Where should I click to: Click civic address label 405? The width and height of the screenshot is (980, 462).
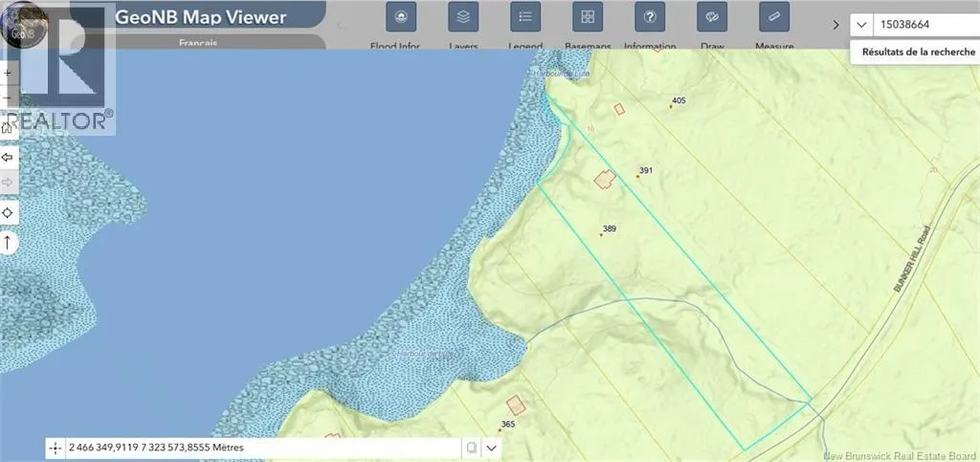tap(679, 100)
